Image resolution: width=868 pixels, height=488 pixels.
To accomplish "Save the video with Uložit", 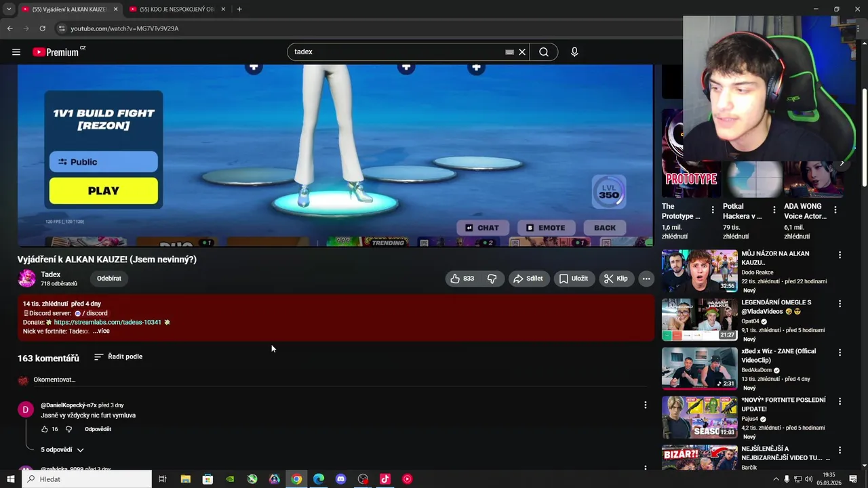I will click(574, 279).
